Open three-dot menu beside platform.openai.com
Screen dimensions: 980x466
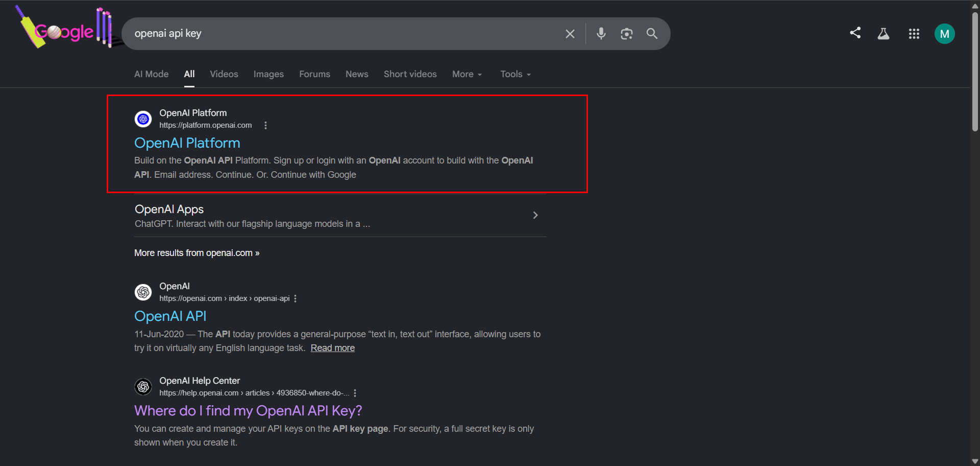(265, 125)
